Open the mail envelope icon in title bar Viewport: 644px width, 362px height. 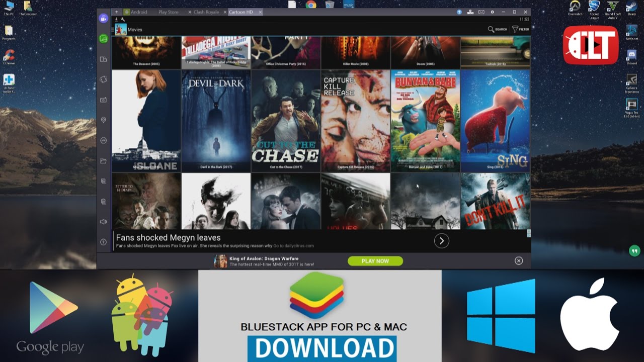click(x=481, y=12)
